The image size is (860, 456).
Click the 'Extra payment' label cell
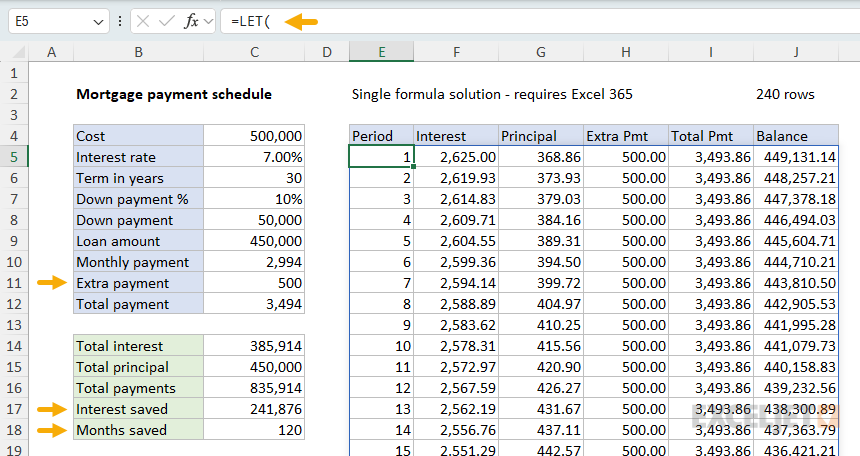coord(138,283)
